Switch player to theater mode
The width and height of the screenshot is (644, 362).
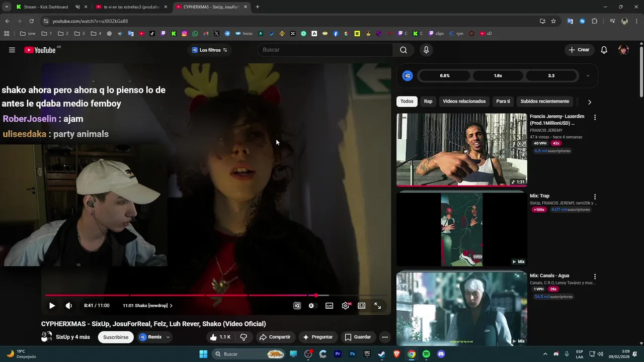pos(361,306)
